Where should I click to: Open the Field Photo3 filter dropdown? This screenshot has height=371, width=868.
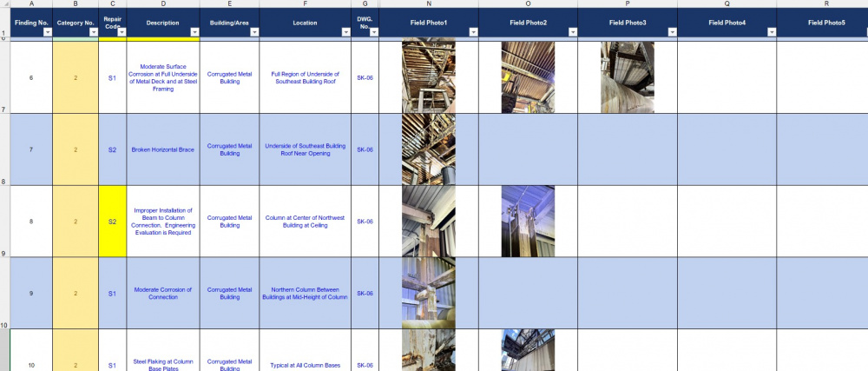click(x=672, y=33)
